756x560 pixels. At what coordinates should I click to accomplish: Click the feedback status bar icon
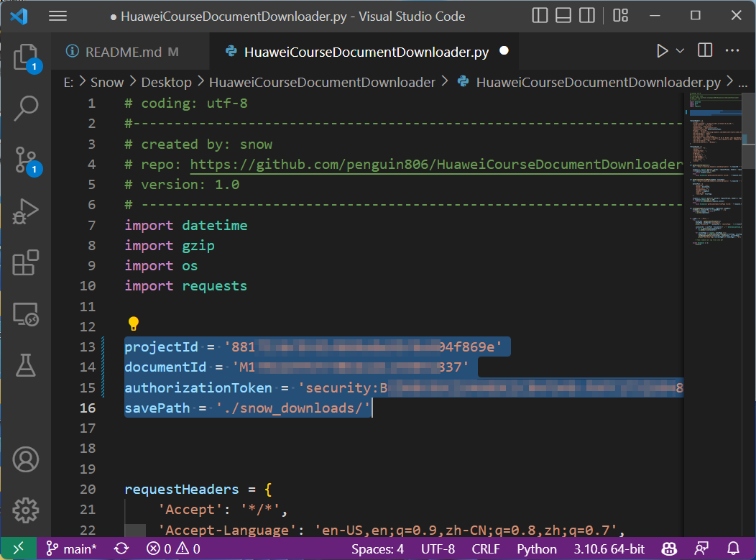click(701, 549)
